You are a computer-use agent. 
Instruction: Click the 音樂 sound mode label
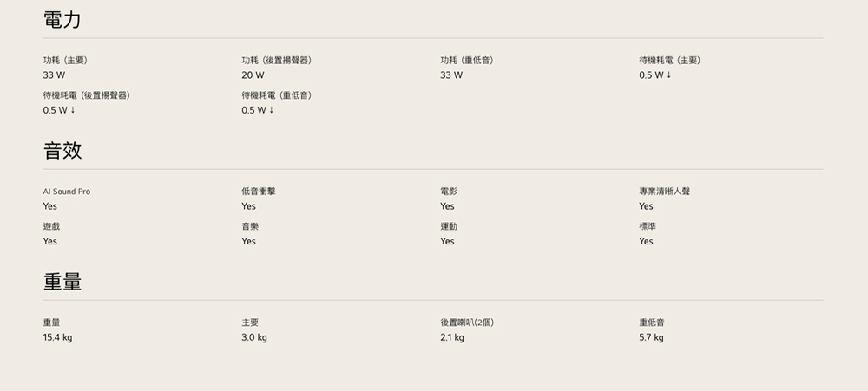point(250,225)
